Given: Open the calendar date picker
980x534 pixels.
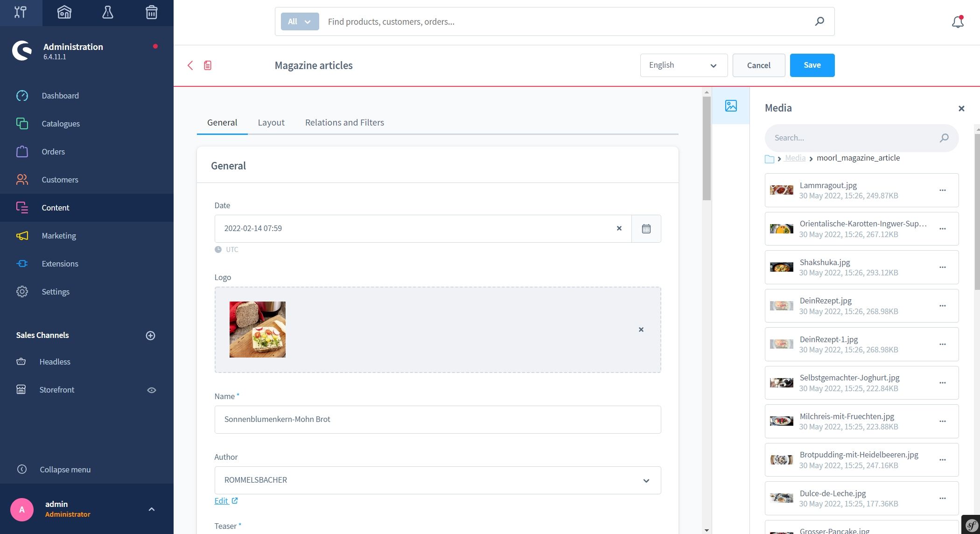Looking at the screenshot, I should point(646,229).
